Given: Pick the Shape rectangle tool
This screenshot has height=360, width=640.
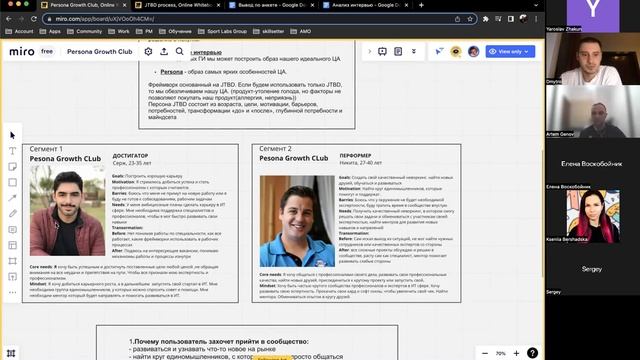Looking at the screenshot, I should 13,182.
